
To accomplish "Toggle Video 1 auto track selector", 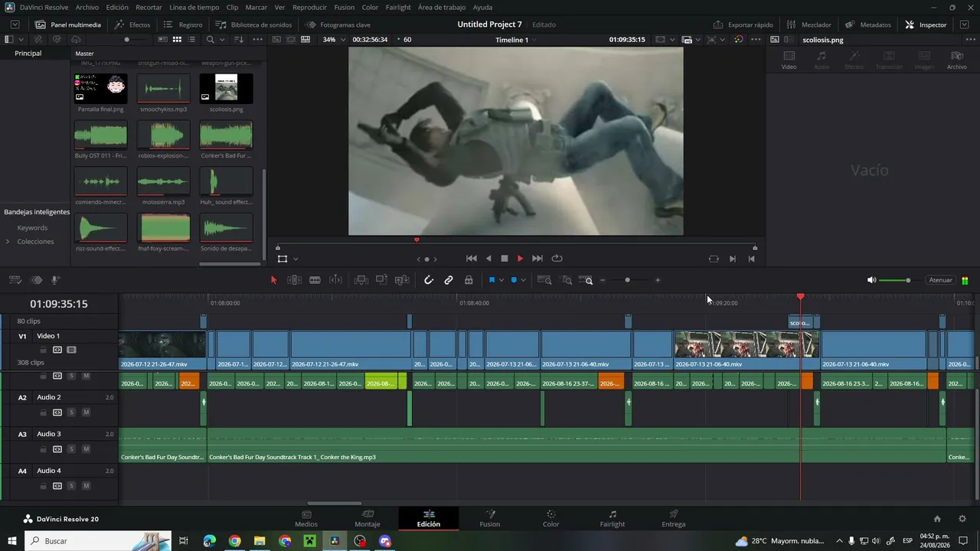I will tap(57, 350).
